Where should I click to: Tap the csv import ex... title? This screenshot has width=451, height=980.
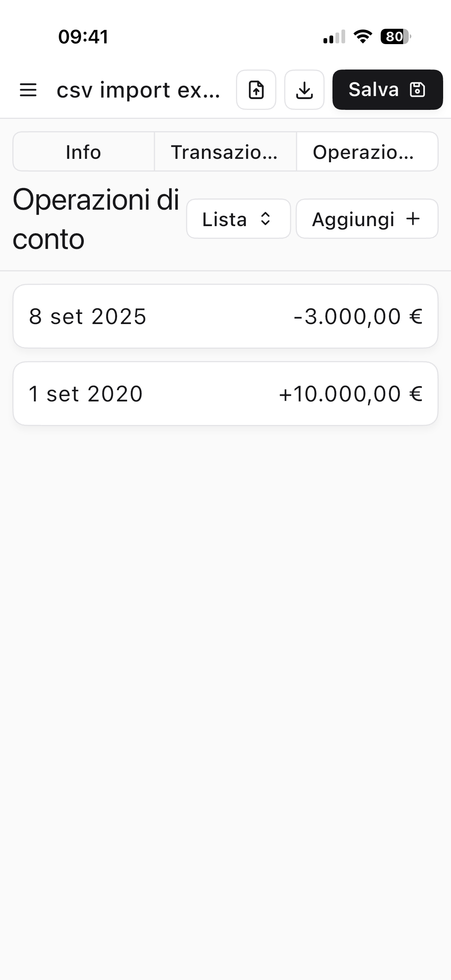click(138, 90)
